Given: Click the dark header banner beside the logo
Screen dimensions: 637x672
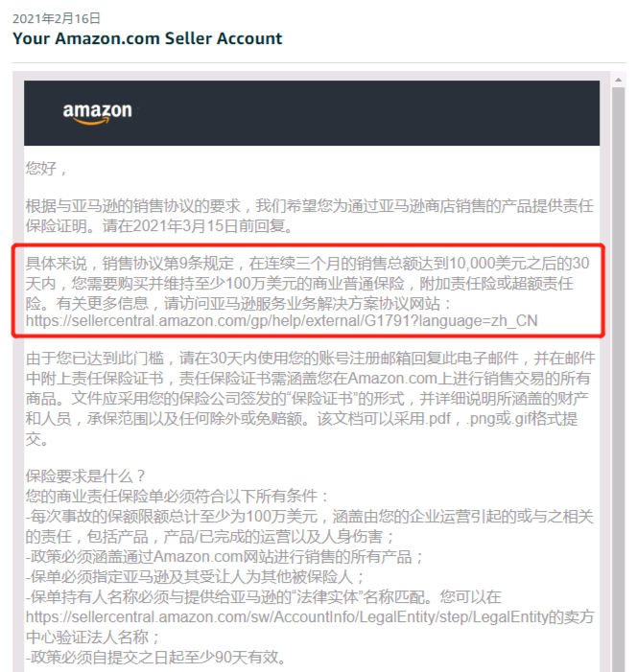Looking at the screenshot, I should (x=365, y=113).
